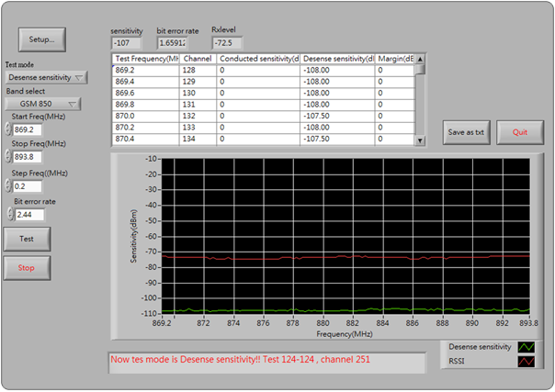The height and width of the screenshot is (392, 555).
Task: Adjust the Step Freq stepper arrows
Action: pyautogui.click(x=8, y=186)
